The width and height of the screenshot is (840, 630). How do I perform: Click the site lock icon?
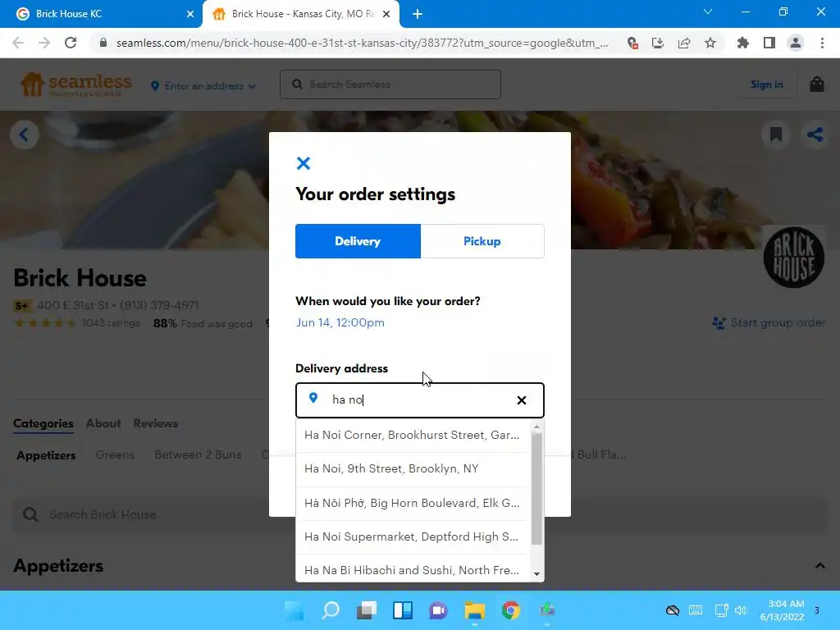click(103, 43)
